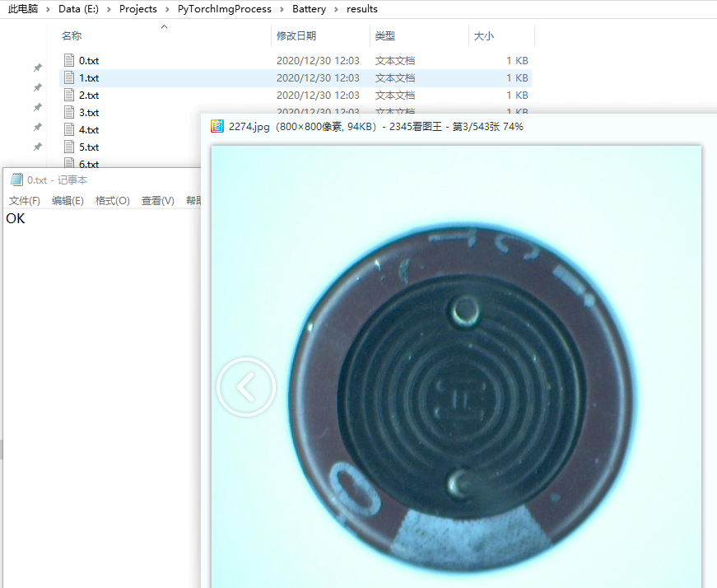Select the file named 1.txt
The height and width of the screenshot is (588, 717).
pos(89,77)
